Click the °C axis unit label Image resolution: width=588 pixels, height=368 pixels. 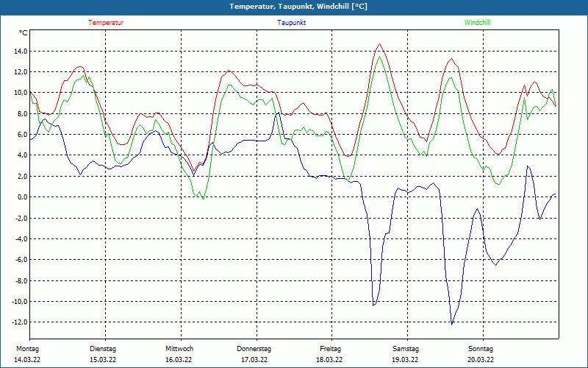pyautogui.click(x=24, y=33)
